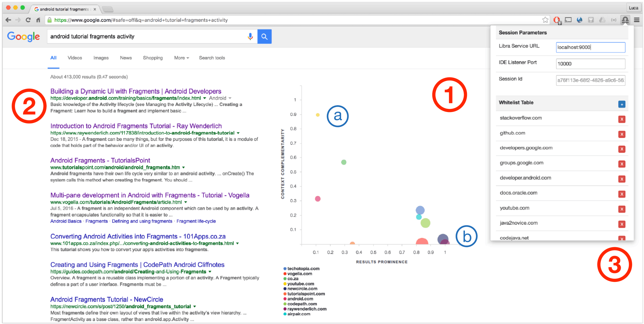Click the Google logo

click(x=24, y=37)
